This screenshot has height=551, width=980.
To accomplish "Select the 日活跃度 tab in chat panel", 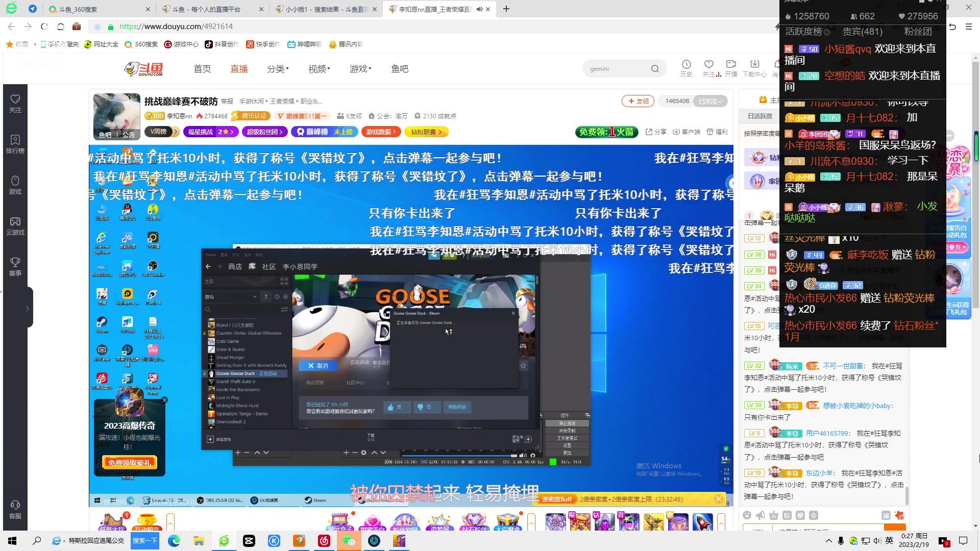I will click(x=760, y=116).
